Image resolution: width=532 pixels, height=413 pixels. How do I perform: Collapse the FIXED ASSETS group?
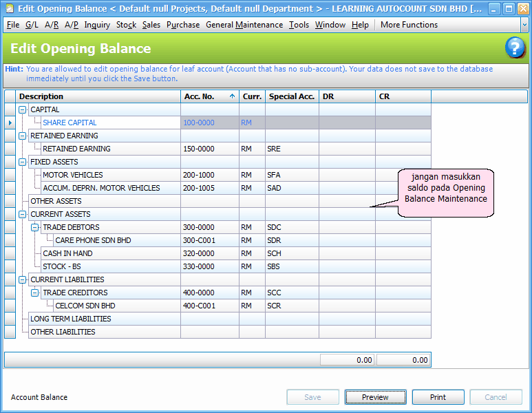point(22,162)
